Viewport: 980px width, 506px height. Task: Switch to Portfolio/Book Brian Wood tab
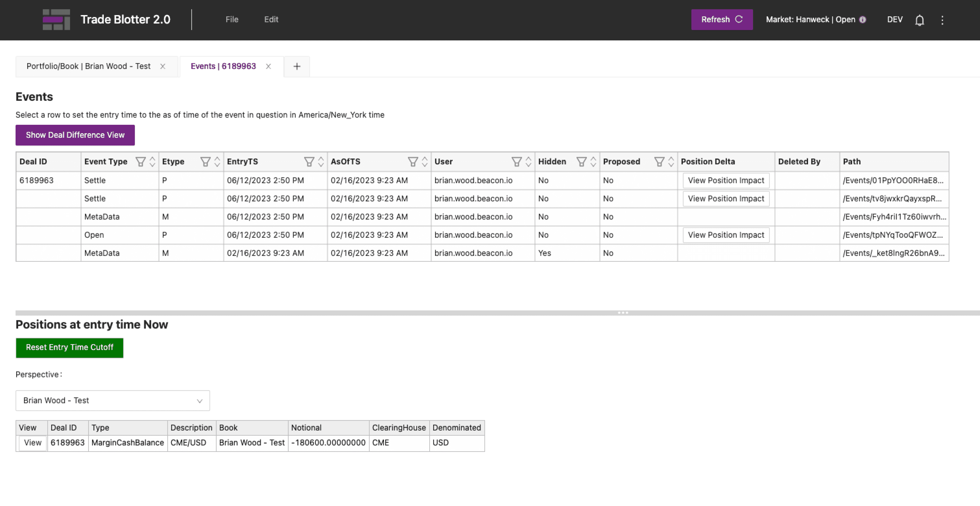coord(88,66)
